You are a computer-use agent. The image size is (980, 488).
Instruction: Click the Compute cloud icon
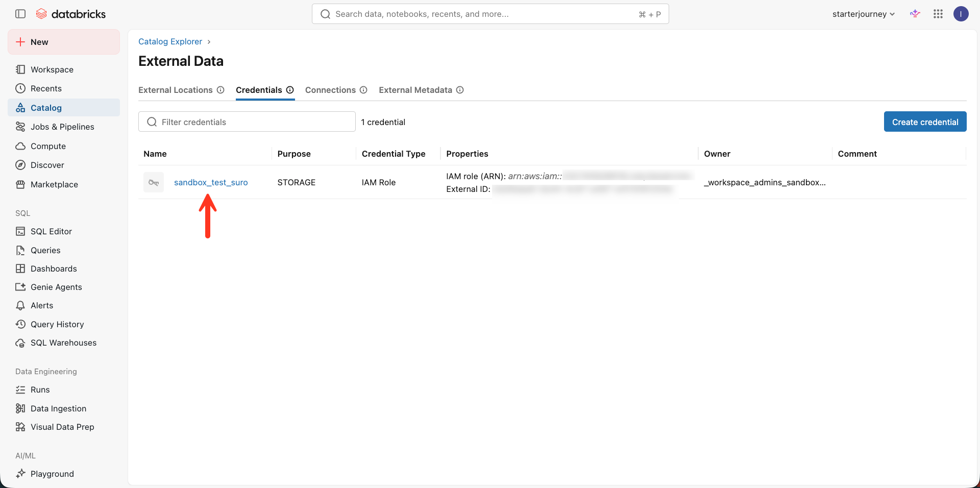coord(20,146)
